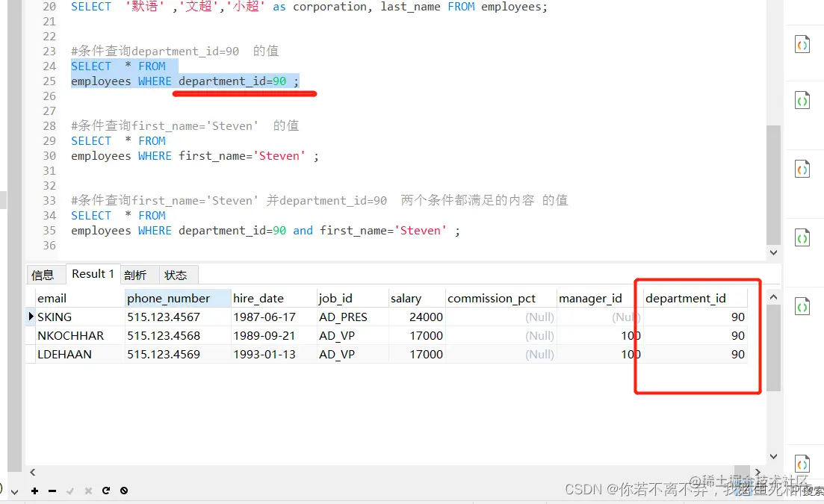Open the Result 1 tab
This screenshot has height=504, width=824.
pos(93,273)
